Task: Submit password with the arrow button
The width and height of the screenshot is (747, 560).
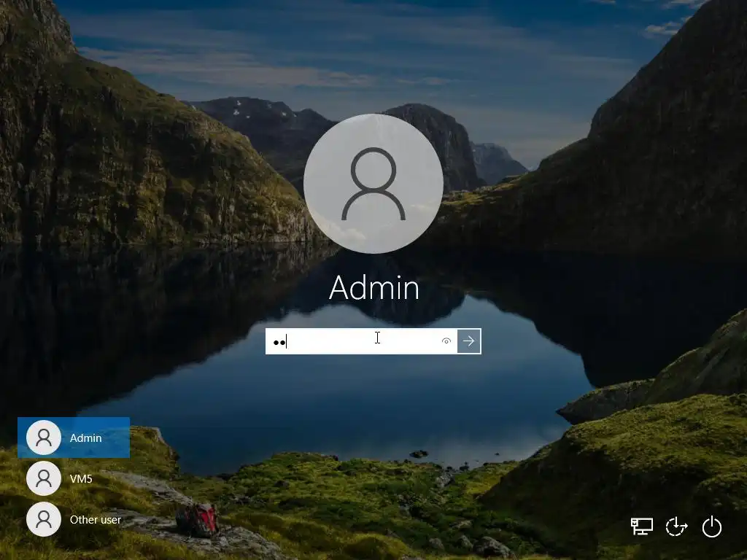Action: click(x=469, y=341)
